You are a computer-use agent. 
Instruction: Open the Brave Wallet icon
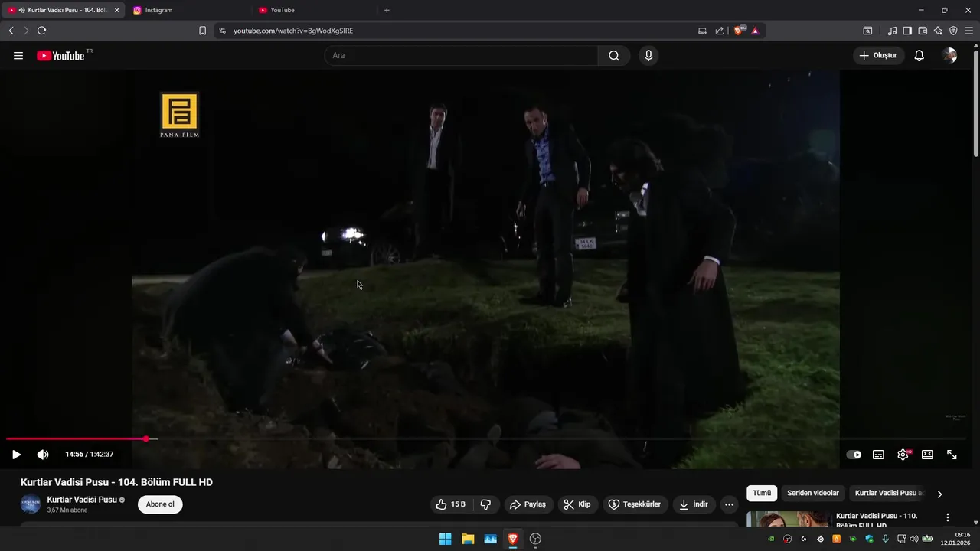[923, 31]
